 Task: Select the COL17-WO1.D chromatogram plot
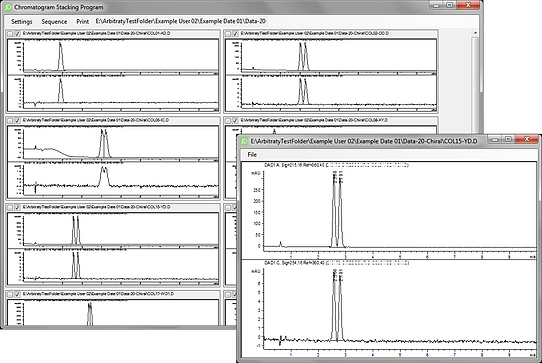(113, 312)
